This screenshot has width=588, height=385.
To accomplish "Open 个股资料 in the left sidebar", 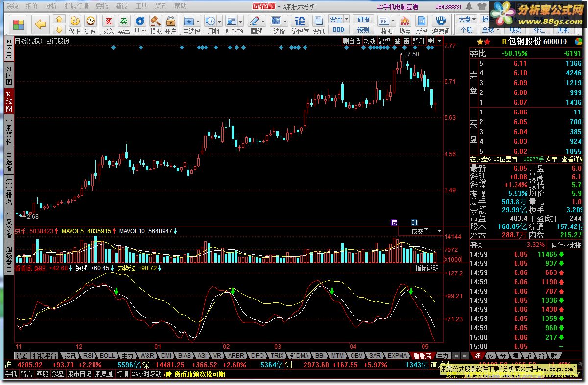I will (x=9, y=131).
